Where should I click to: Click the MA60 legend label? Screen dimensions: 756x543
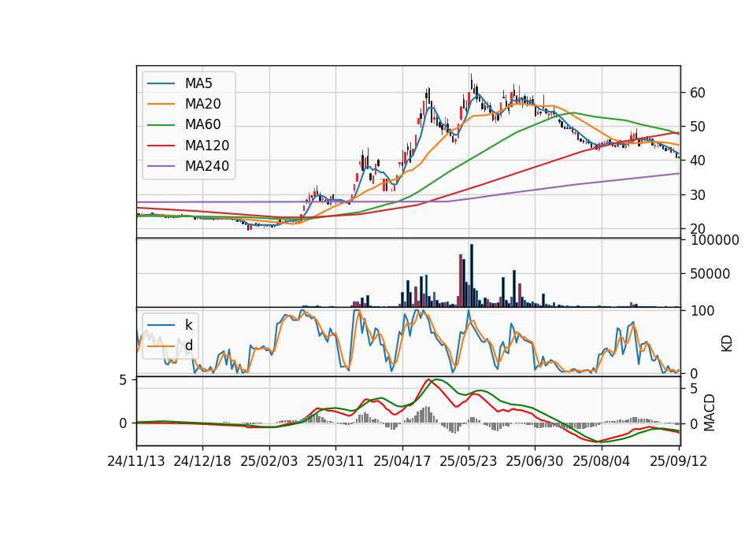click(x=202, y=125)
